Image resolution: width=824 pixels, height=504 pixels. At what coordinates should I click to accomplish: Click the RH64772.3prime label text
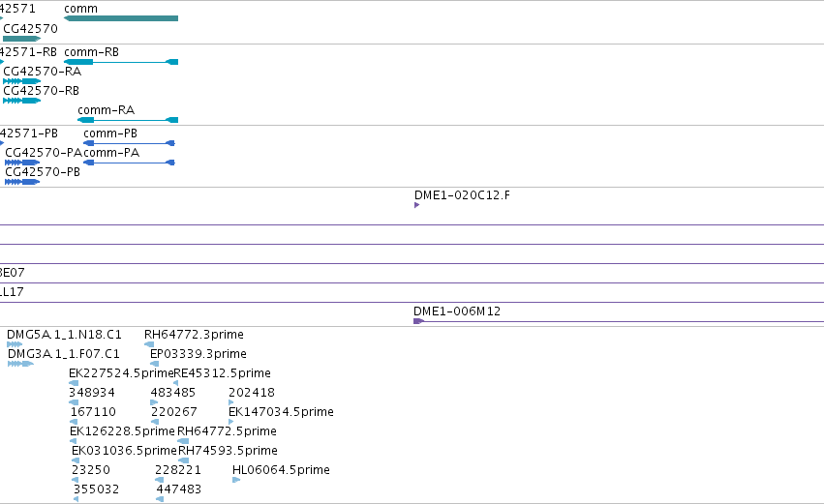tap(194, 335)
